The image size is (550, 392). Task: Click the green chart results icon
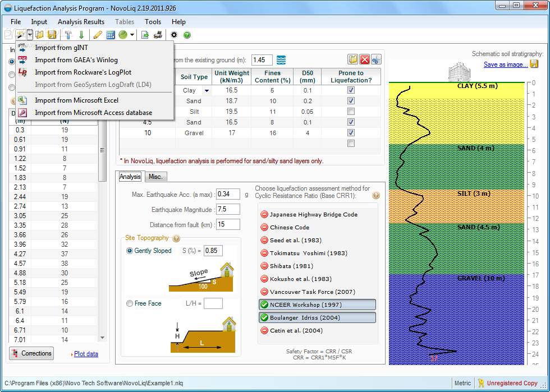coord(123,35)
